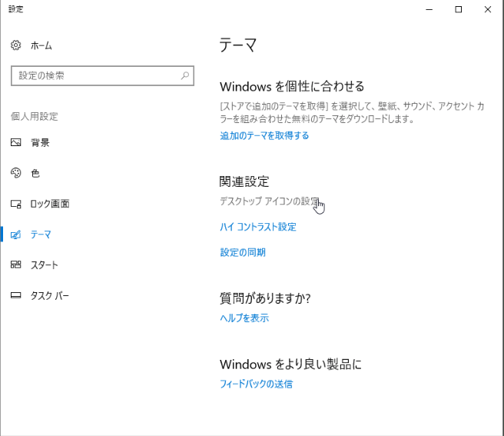Click the 背景 picture icon
504x436 pixels.
15,142
